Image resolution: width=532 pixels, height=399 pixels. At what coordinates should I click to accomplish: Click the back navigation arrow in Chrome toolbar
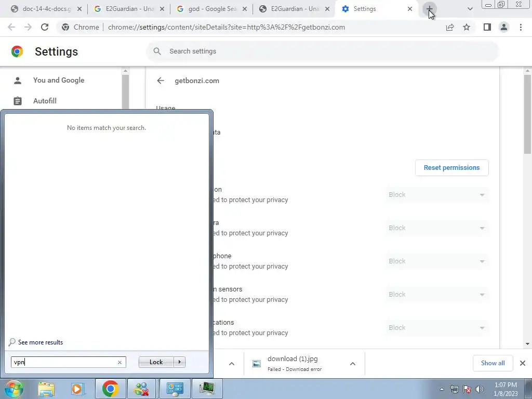tap(11, 27)
